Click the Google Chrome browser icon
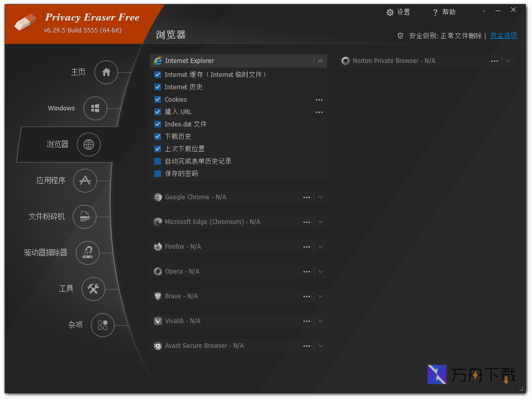The image size is (532, 400). point(158,197)
